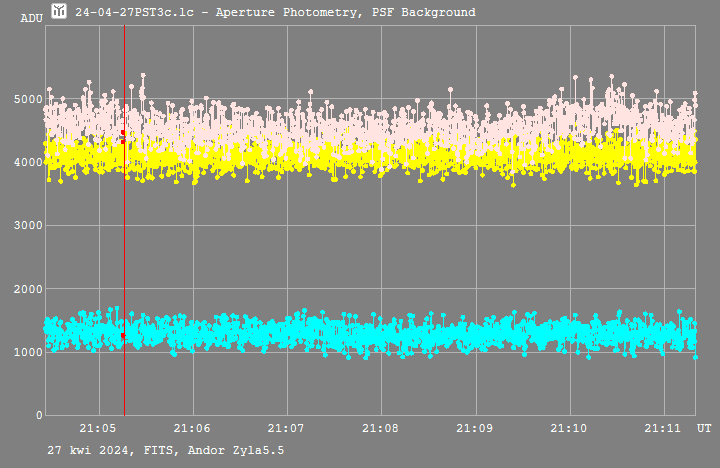This screenshot has height=468, width=720.
Task: Click the red marker on the cyan curve
Action: tap(123, 336)
